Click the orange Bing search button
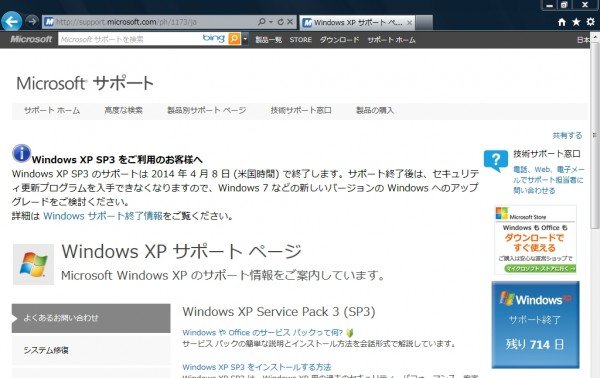 234,39
